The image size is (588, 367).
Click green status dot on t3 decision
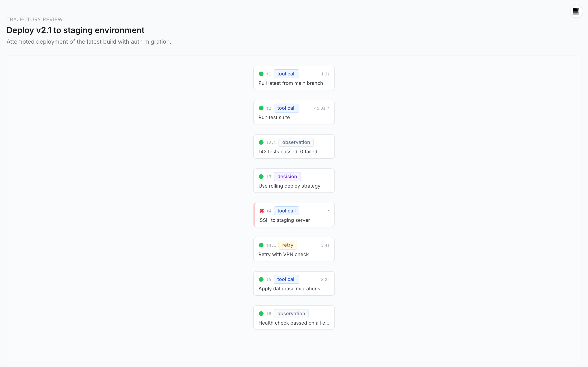261,176
